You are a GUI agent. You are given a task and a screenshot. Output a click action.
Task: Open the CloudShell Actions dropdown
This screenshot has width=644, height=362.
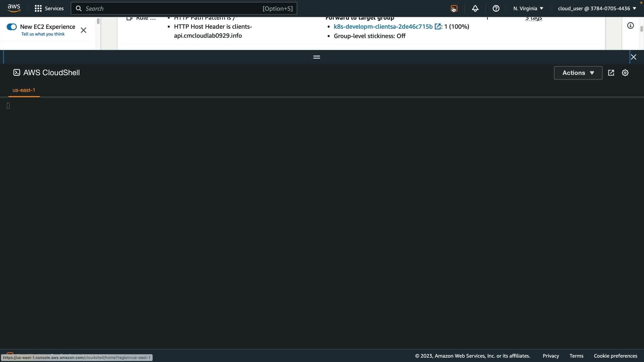click(x=578, y=73)
